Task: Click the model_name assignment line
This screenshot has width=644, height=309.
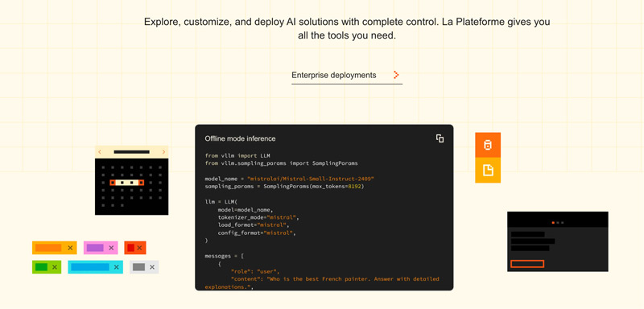Action: click(290, 179)
